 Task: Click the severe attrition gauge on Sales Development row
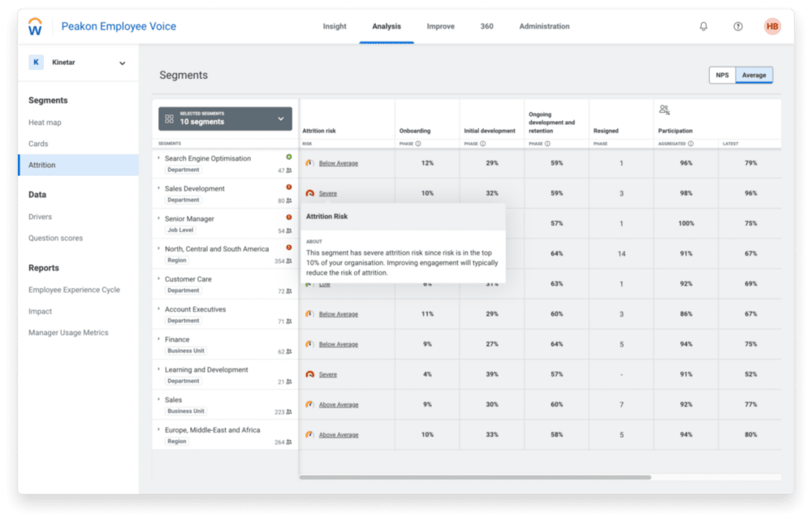coord(309,193)
